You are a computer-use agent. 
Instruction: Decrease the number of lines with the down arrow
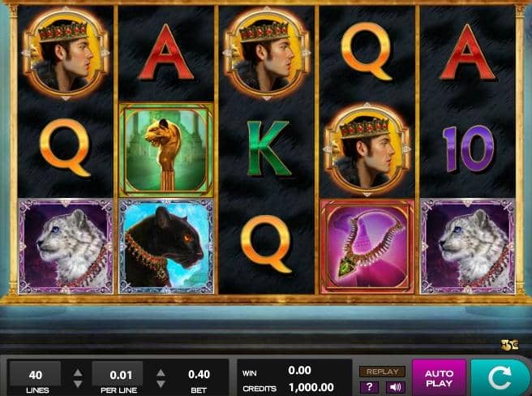[78, 384]
